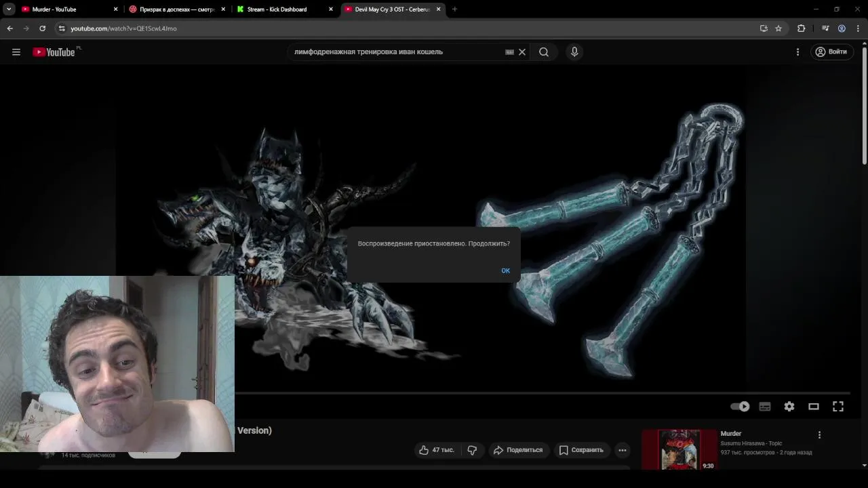Close the Murder - YouTube tab
868x488 pixels.
point(115,9)
